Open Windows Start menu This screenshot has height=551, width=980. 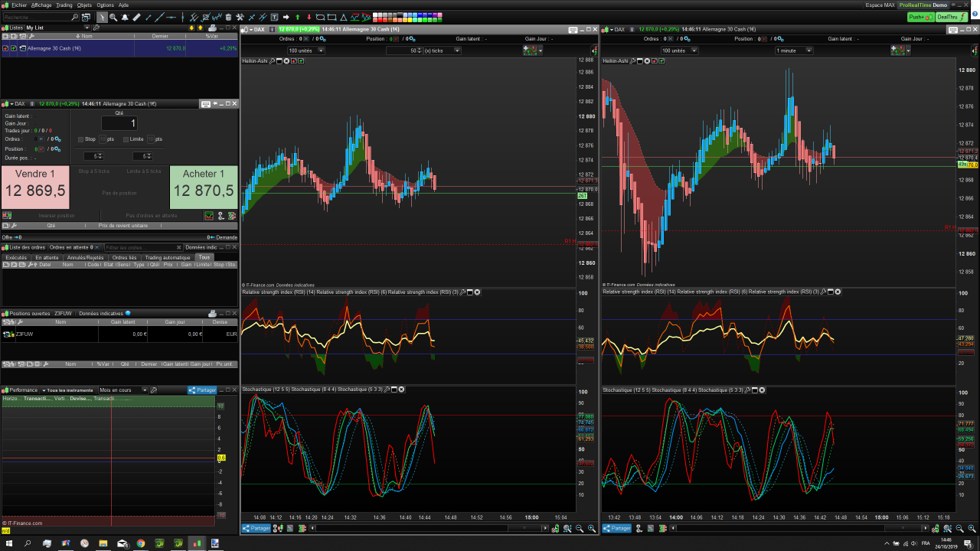coord(8,543)
